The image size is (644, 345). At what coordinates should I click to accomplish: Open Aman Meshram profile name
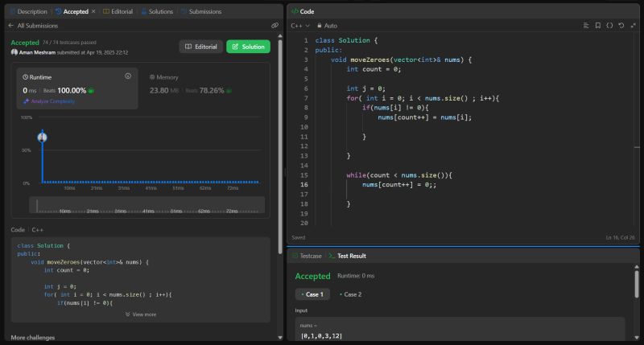point(37,52)
